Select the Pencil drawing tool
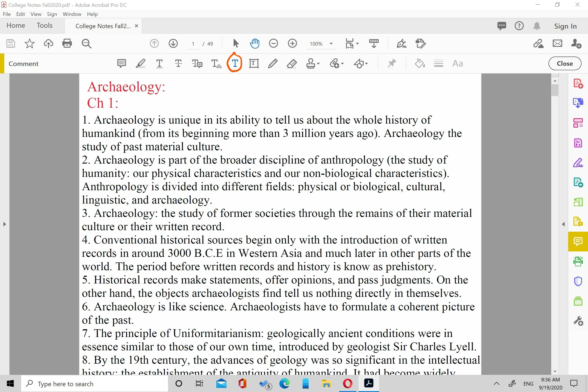The width and height of the screenshot is (588, 392). [x=273, y=63]
